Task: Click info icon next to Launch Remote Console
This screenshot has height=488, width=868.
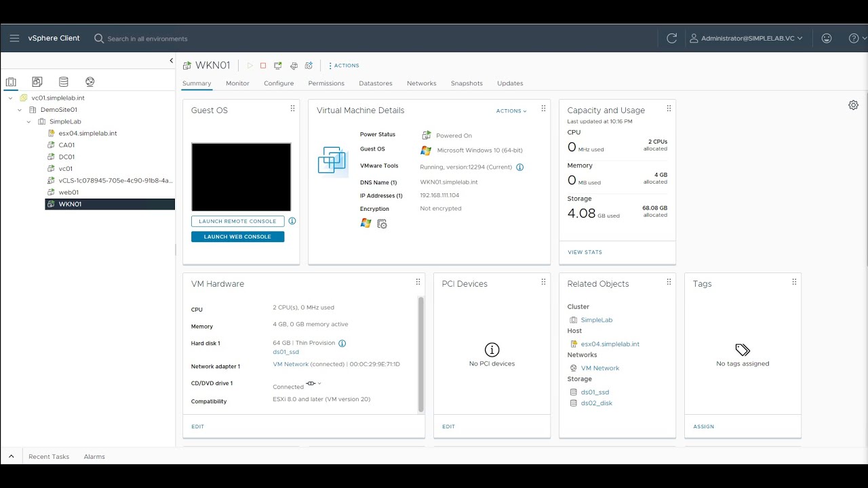Action: point(292,221)
